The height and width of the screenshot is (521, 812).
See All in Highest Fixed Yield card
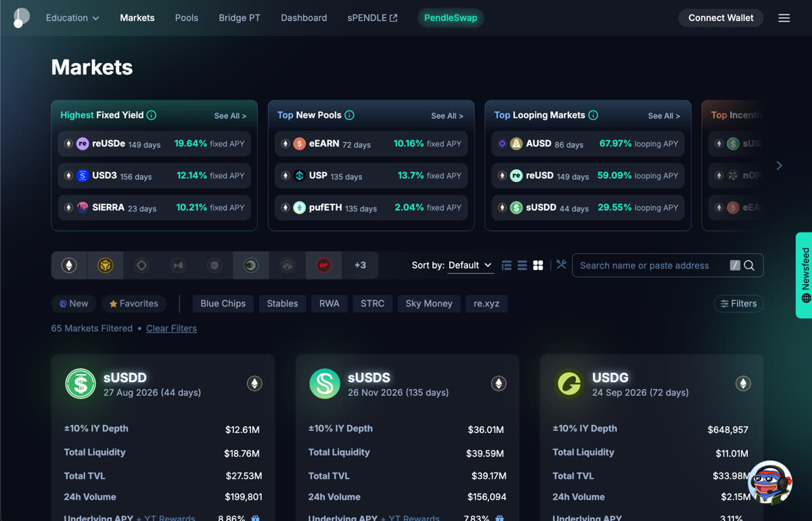pyautogui.click(x=230, y=116)
